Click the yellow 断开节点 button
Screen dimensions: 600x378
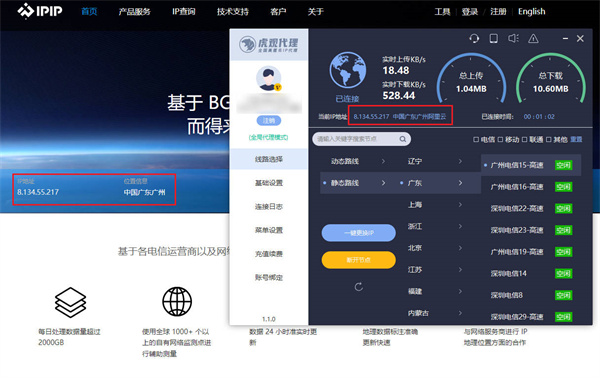pos(359,260)
